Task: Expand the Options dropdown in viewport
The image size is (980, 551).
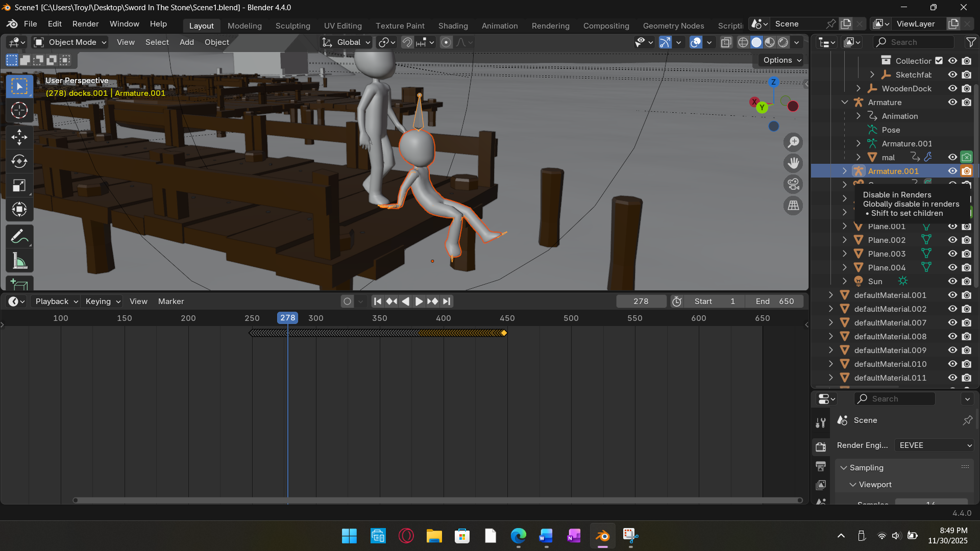Action: click(782, 60)
